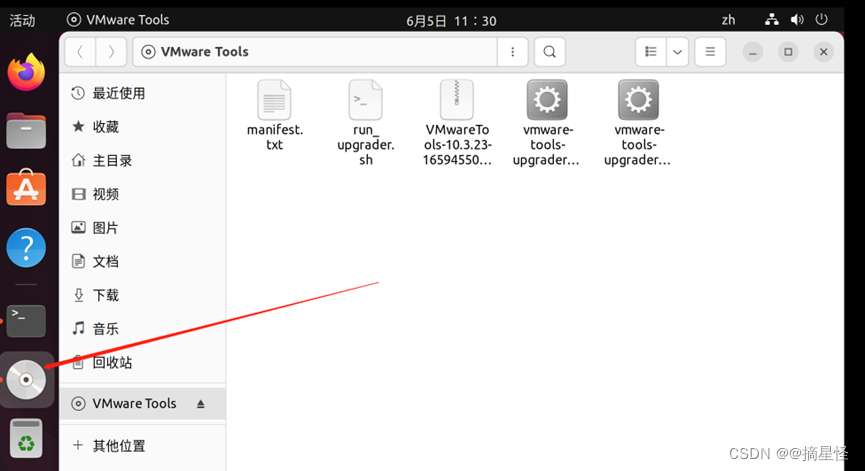Screen dimensions: 865x471
Task: Open 图片 folder in sidebar
Action: click(142, 228)
